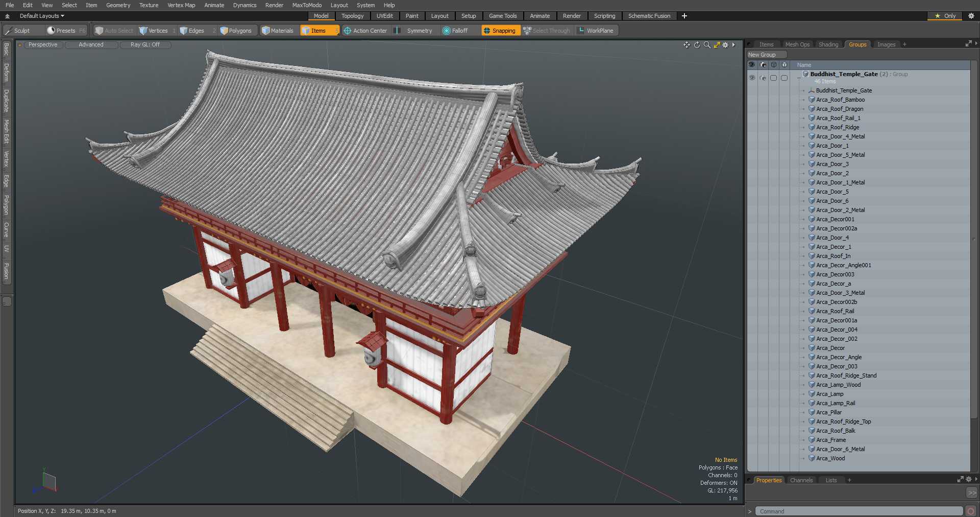
Task: Toggle the eye column header in Groups
Action: coord(752,65)
